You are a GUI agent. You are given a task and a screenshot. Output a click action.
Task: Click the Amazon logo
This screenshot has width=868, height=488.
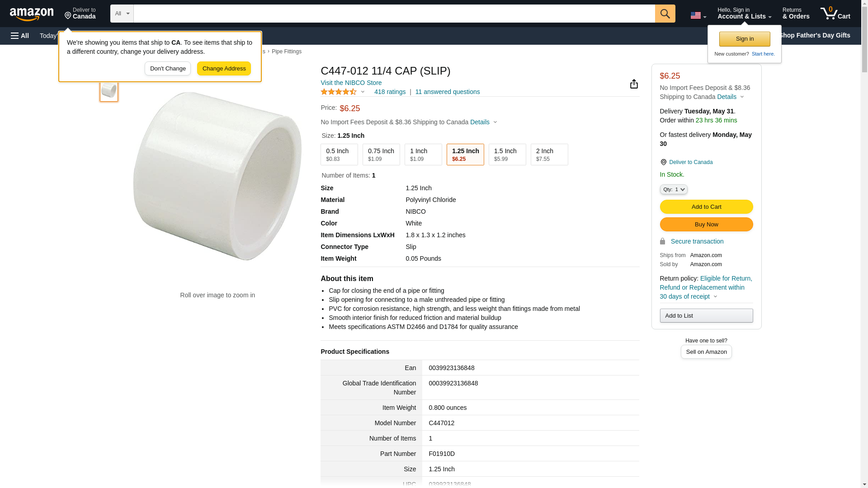32,14
